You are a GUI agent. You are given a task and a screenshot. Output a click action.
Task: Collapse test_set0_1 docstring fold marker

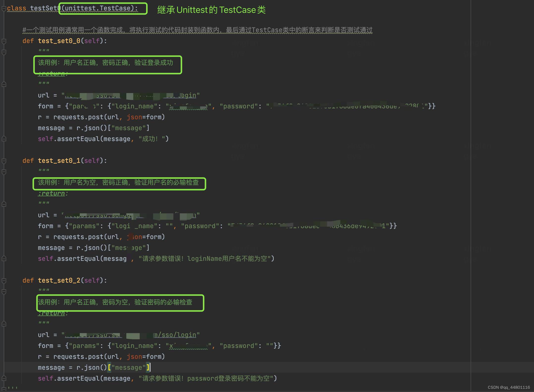click(x=4, y=172)
